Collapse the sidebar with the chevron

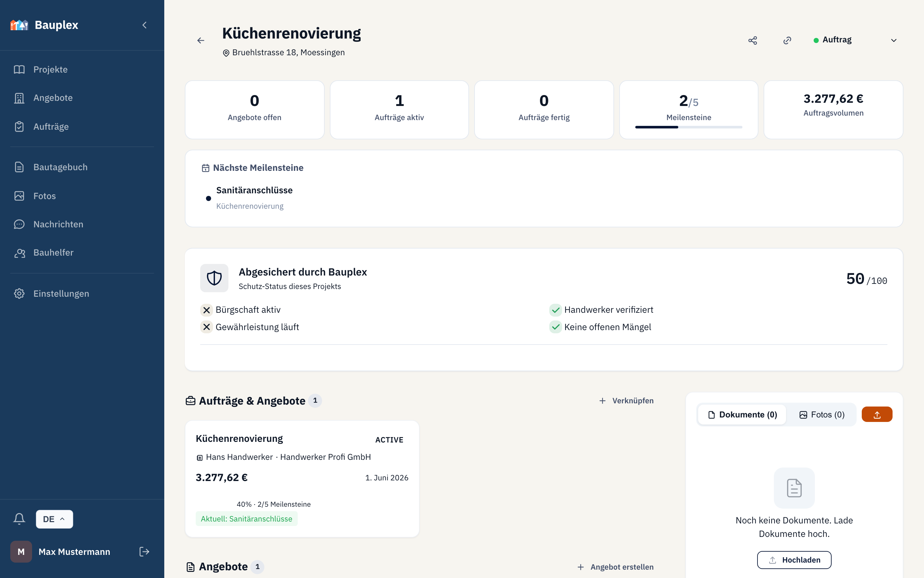click(144, 25)
